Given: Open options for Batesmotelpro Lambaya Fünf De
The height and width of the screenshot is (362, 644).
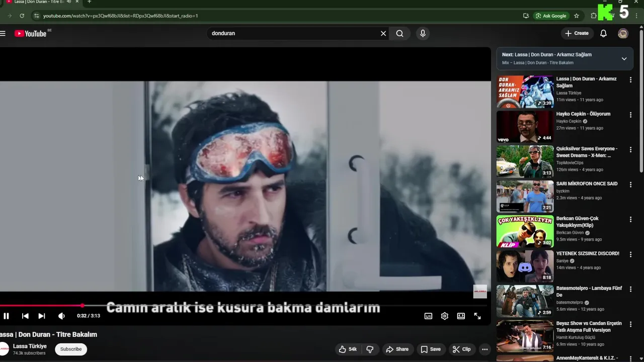Looking at the screenshot, I should [630, 289].
